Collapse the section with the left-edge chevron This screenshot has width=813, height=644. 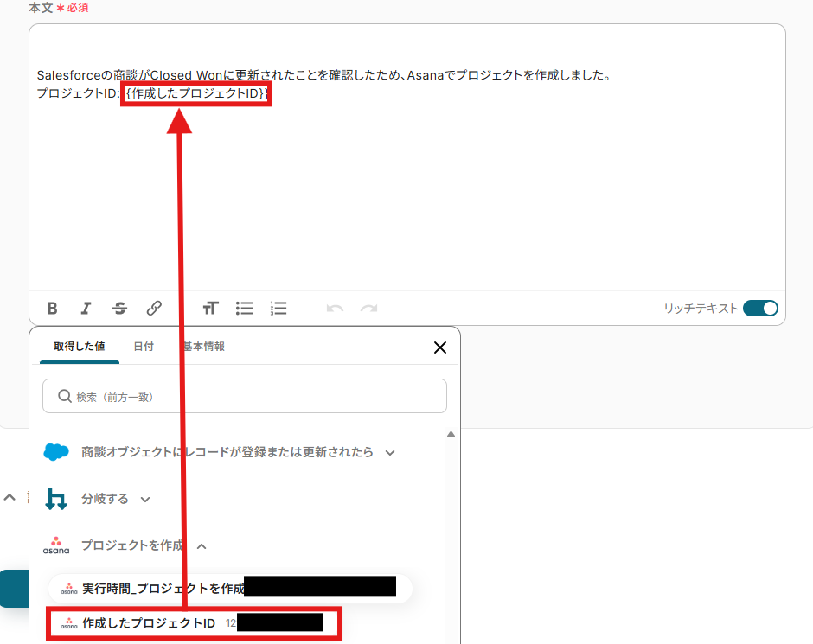[10, 497]
